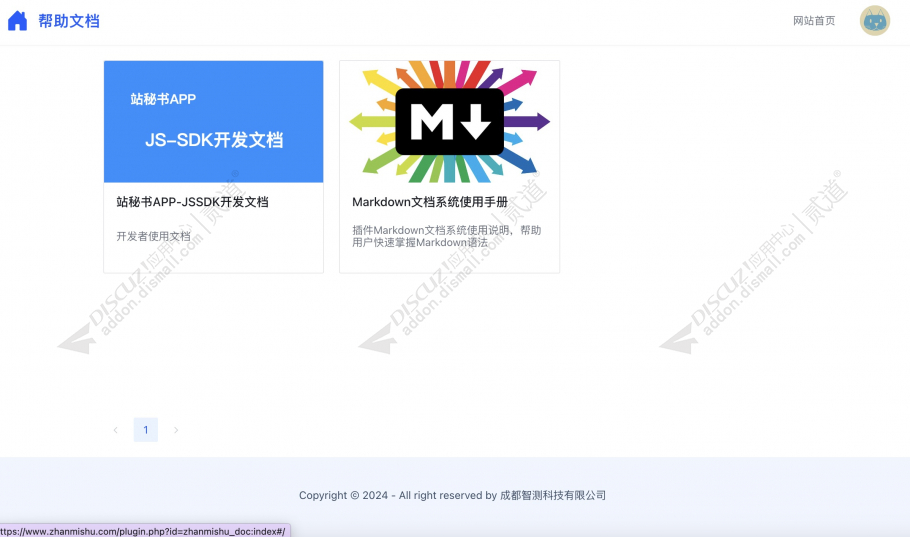
Task: Select the 开发者使用文档 description text
Action: click(153, 236)
